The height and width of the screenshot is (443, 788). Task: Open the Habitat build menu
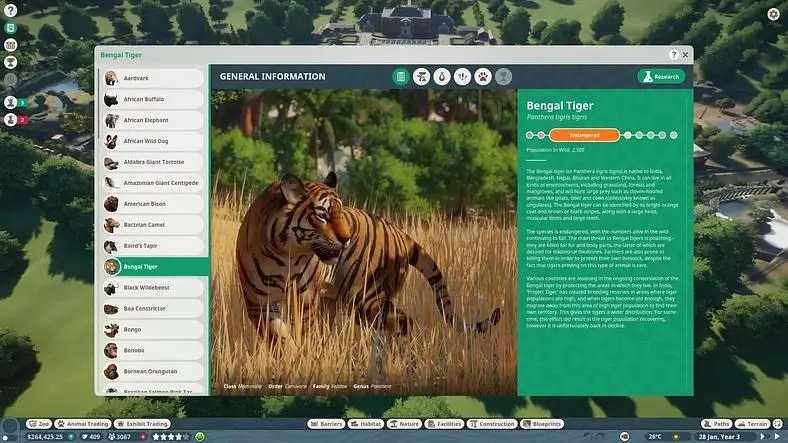(366, 424)
